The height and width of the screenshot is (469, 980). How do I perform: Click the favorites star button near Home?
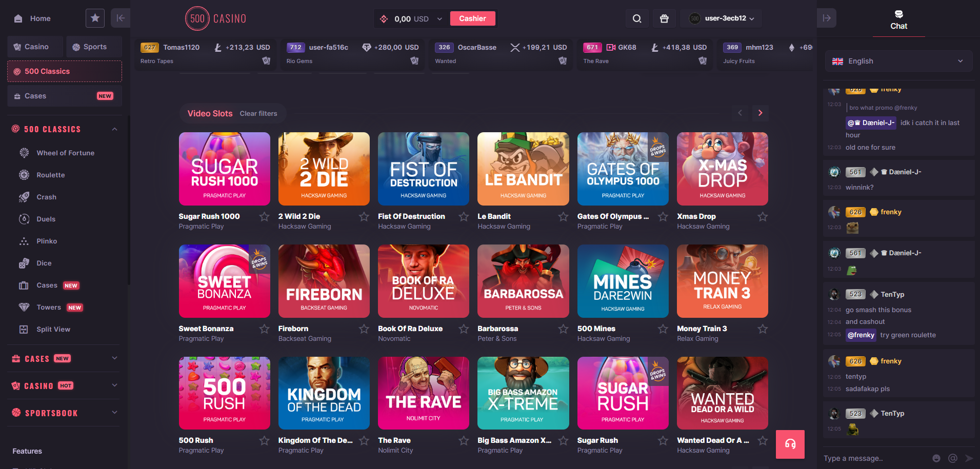tap(95, 18)
